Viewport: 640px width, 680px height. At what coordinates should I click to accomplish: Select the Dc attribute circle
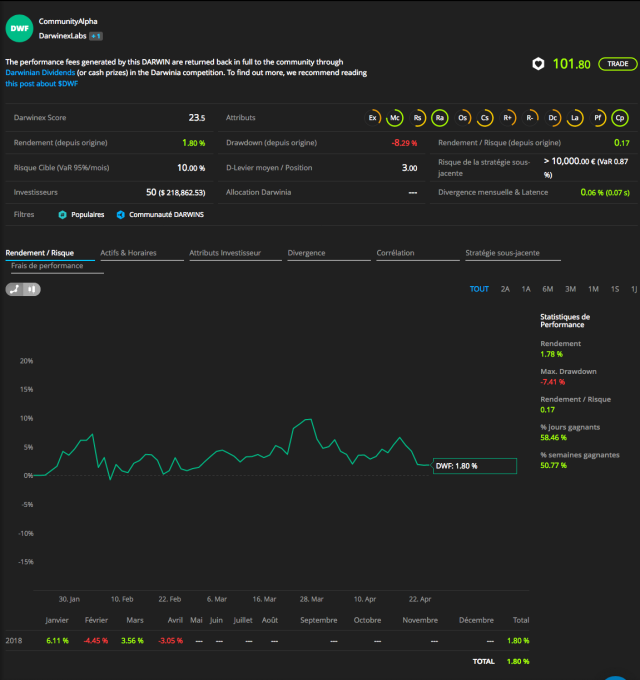click(x=552, y=118)
